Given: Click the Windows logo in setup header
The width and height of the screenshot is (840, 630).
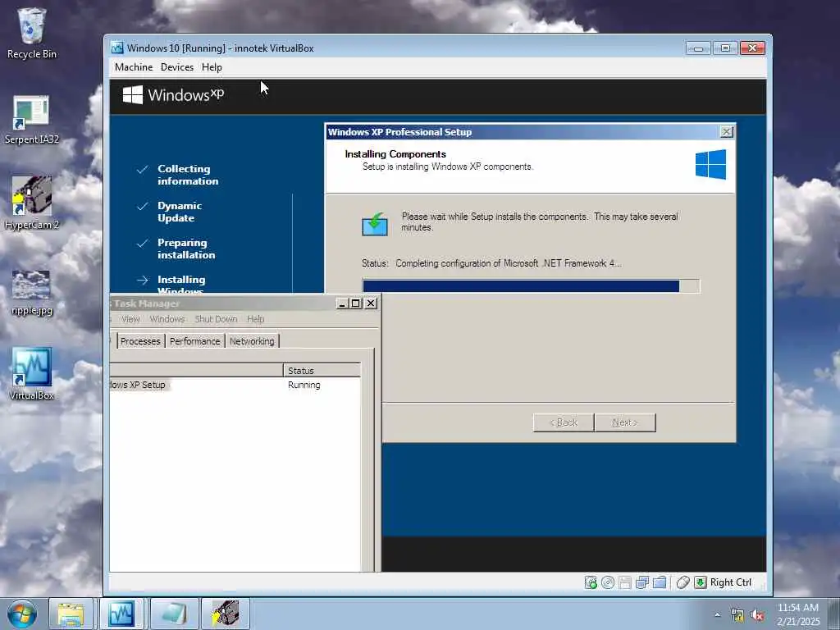Looking at the screenshot, I should [710, 164].
